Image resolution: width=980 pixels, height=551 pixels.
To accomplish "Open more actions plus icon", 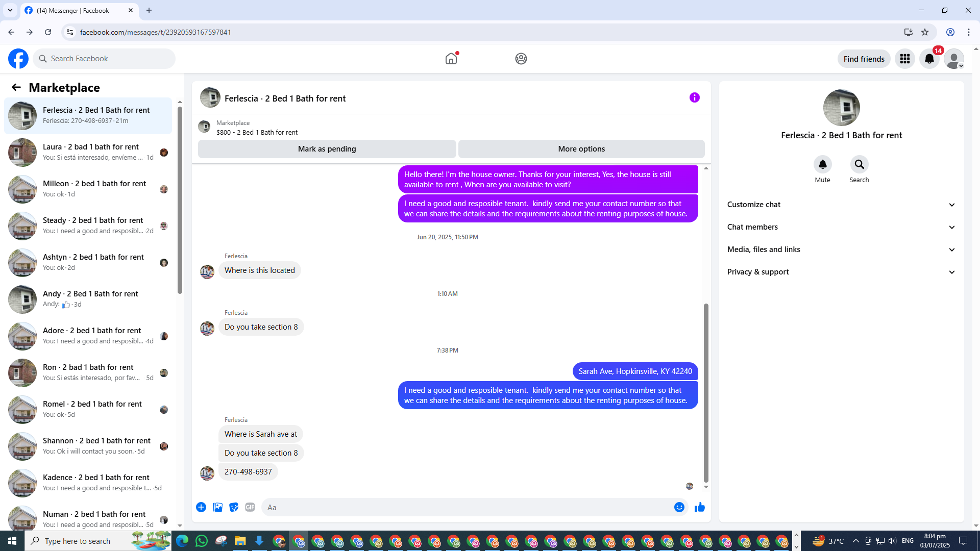I will pyautogui.click(x=201, y=507).
